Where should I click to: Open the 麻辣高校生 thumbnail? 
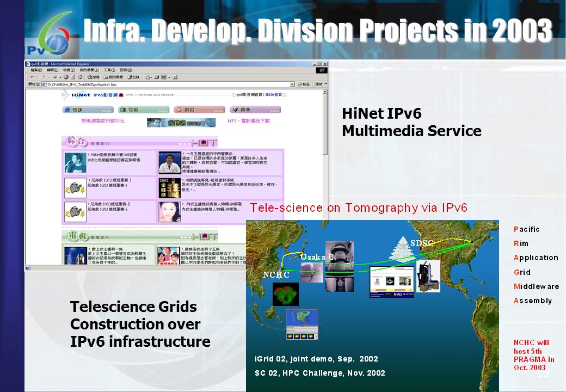[168, 256]
